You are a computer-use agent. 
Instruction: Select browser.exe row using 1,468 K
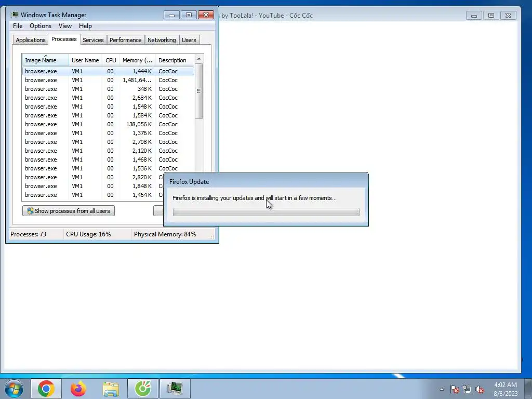click(108, 159)
